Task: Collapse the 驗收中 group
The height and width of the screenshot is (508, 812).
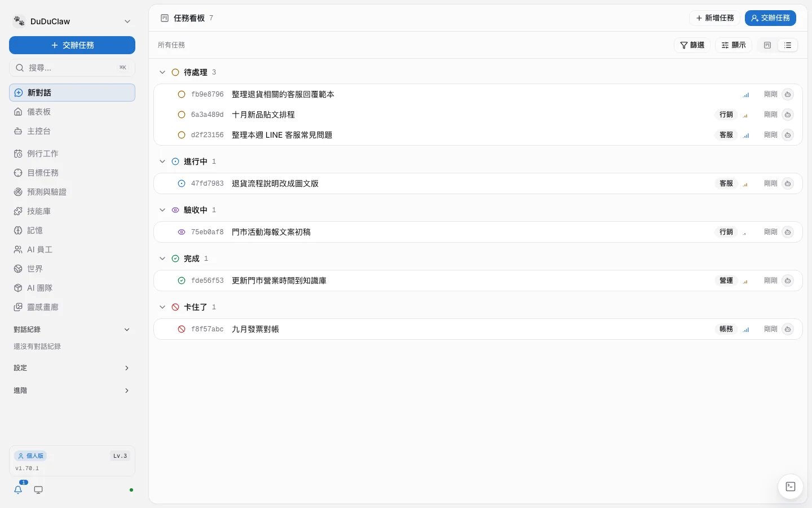Action: tap(162, 210)
